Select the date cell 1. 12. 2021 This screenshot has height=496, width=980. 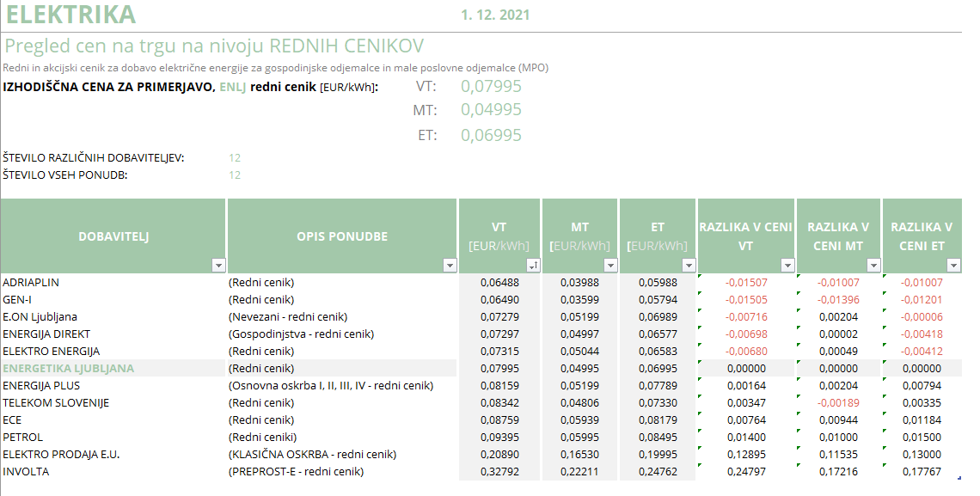pyautogui.click(x=495, y=15)
